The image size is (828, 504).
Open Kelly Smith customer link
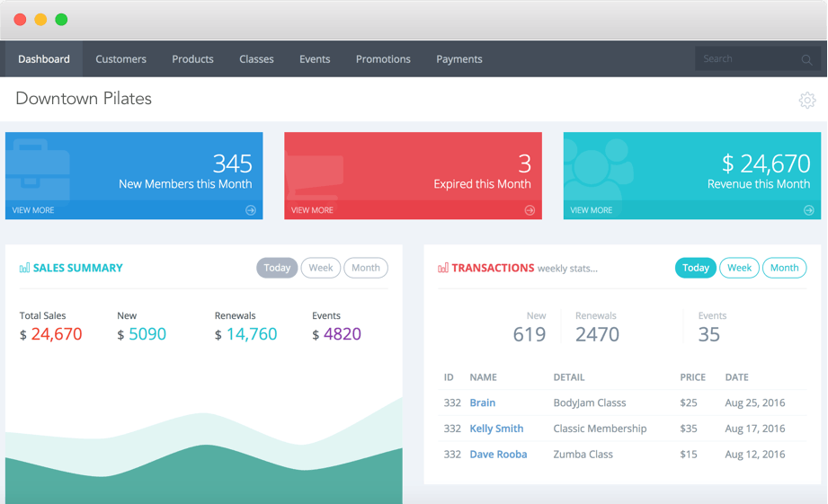pyautogui.click(x=496, y=429)
